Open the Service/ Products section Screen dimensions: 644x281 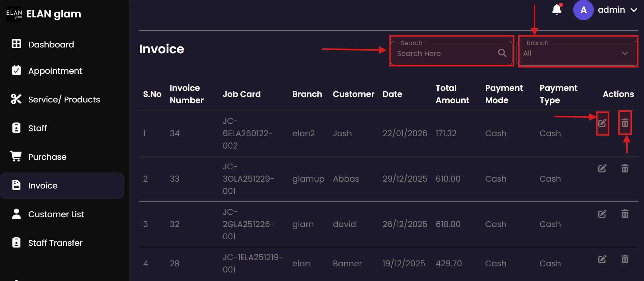64,99
